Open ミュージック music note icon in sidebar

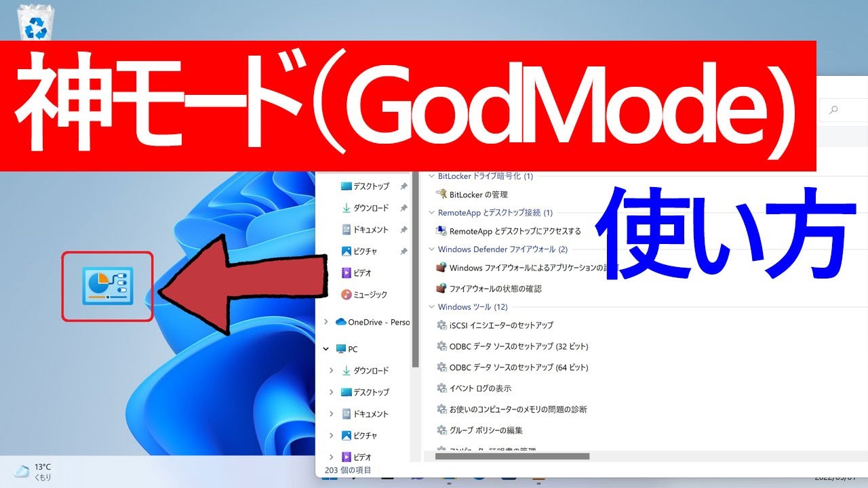tap(347, 295)
